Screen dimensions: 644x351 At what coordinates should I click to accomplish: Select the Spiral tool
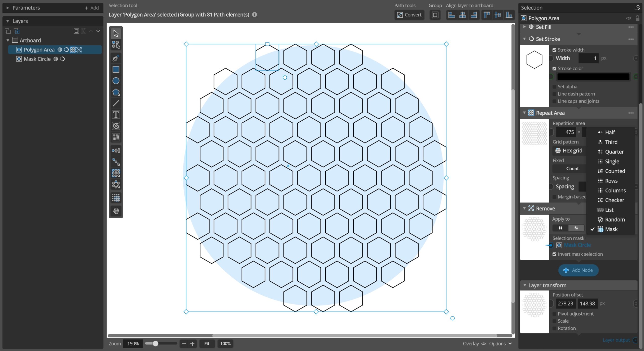pos(116,126)
